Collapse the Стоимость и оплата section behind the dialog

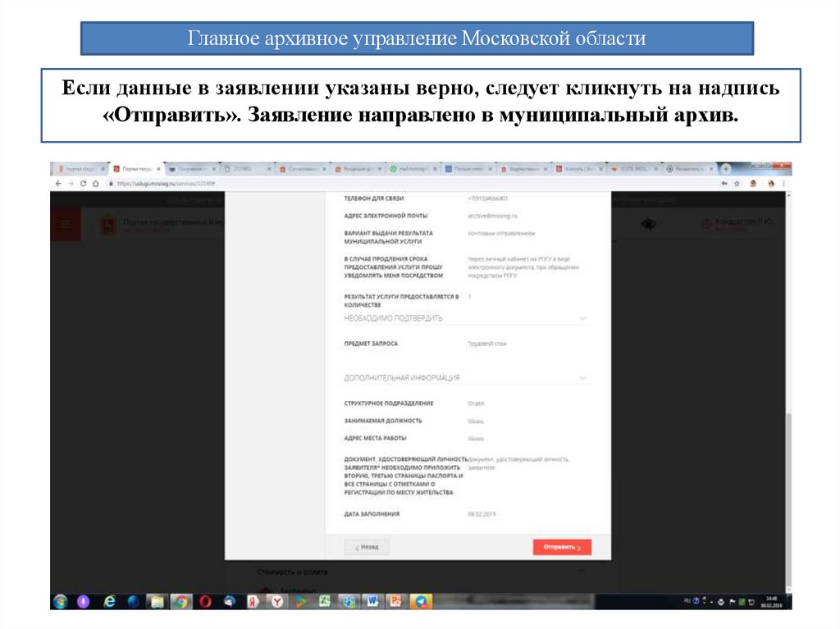point(581,572)
